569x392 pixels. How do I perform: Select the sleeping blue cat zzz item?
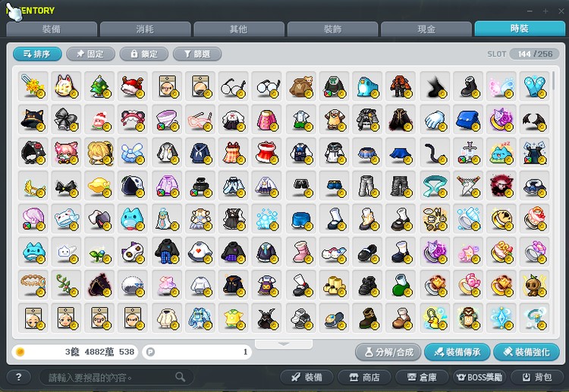point(501,152)
